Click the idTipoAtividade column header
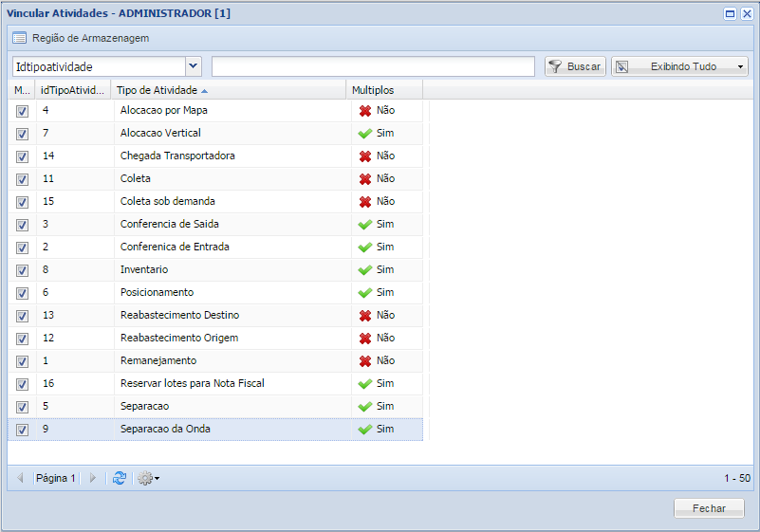This screenshot has width=760, height=532. [x=73, y=90]
